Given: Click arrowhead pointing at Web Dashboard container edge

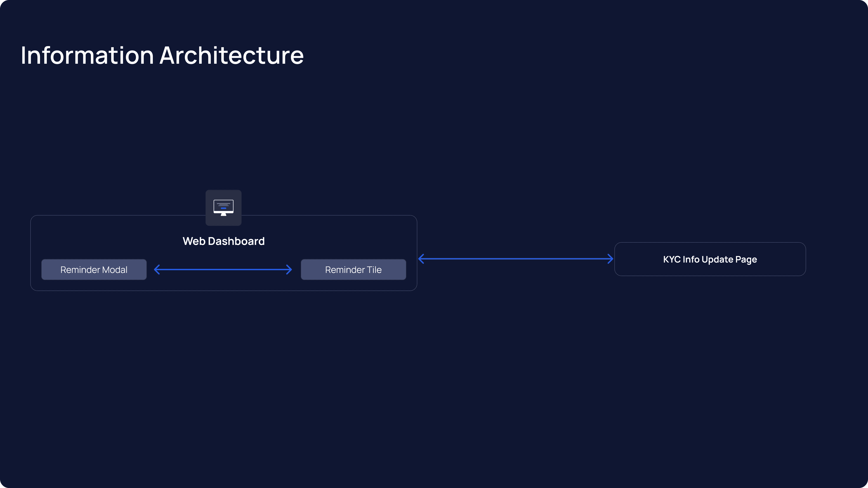Looking at the screenshot, I should pyautogui.click(x=421, y=259).
